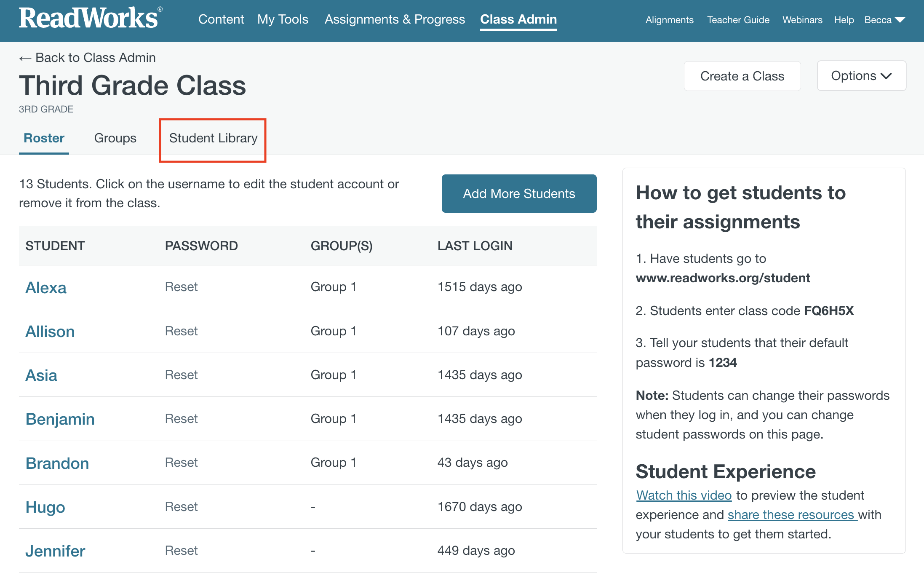This screenshot has height=578, width=924.
Task: Click Brandon's username
Action: pos(57,463)
